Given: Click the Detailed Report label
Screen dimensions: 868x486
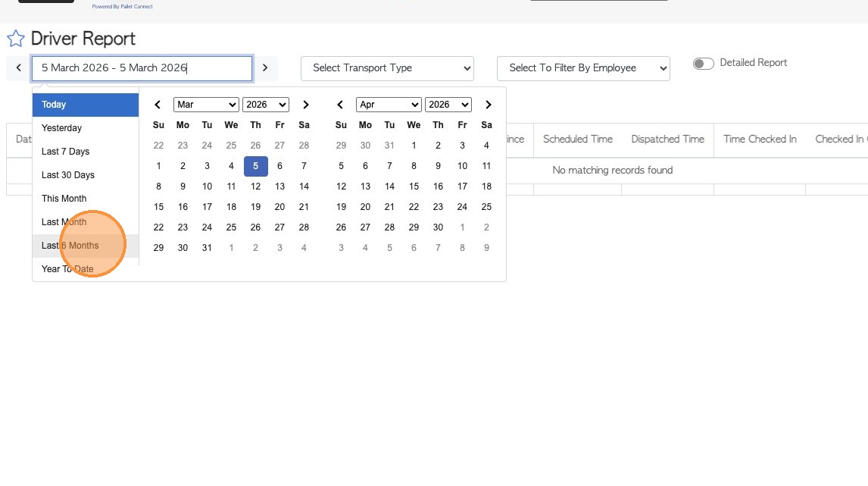Looking at the screenshot, I should tap(754, 63).
